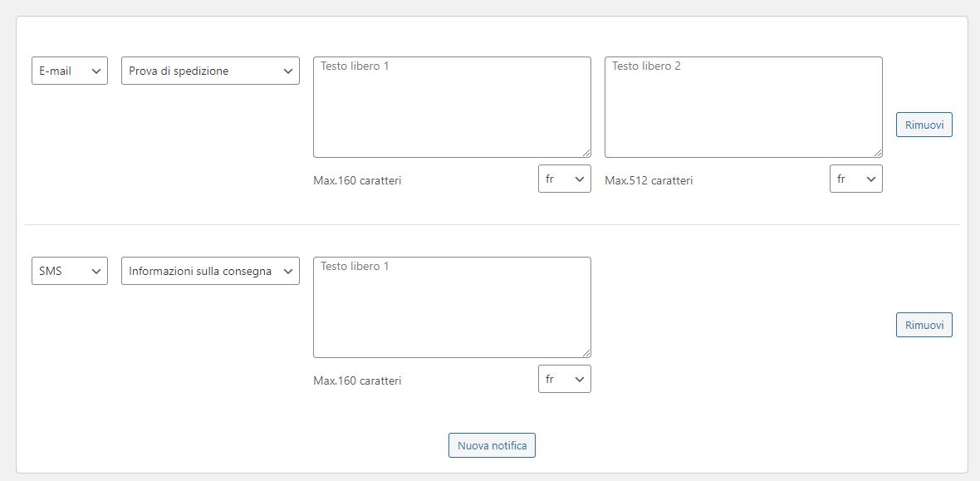The width and height of the screenshot is (980, 481).
Task: Open the E-mail notification type dropdown
Action: pyautogui.click(x=70, y=71)
